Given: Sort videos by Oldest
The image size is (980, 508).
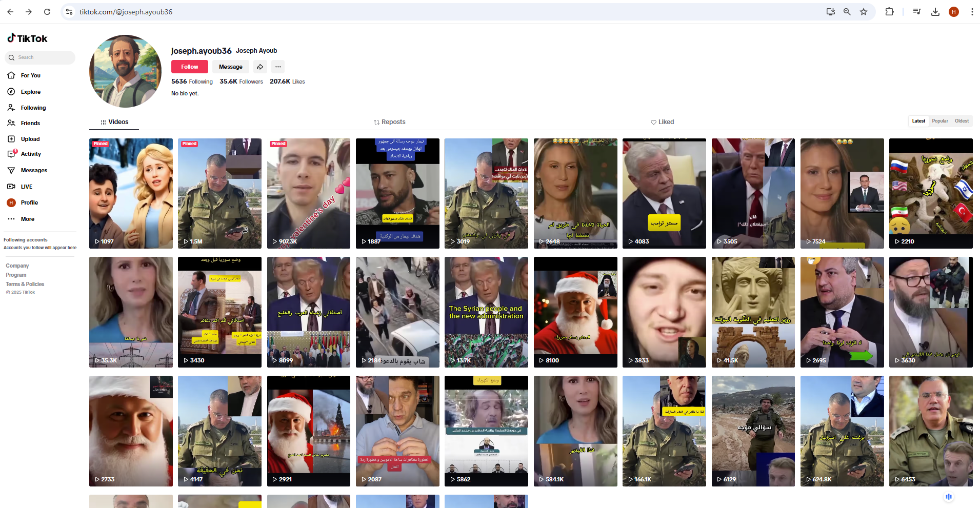Looking at the screenshot, I should click(x=962, y=121).
